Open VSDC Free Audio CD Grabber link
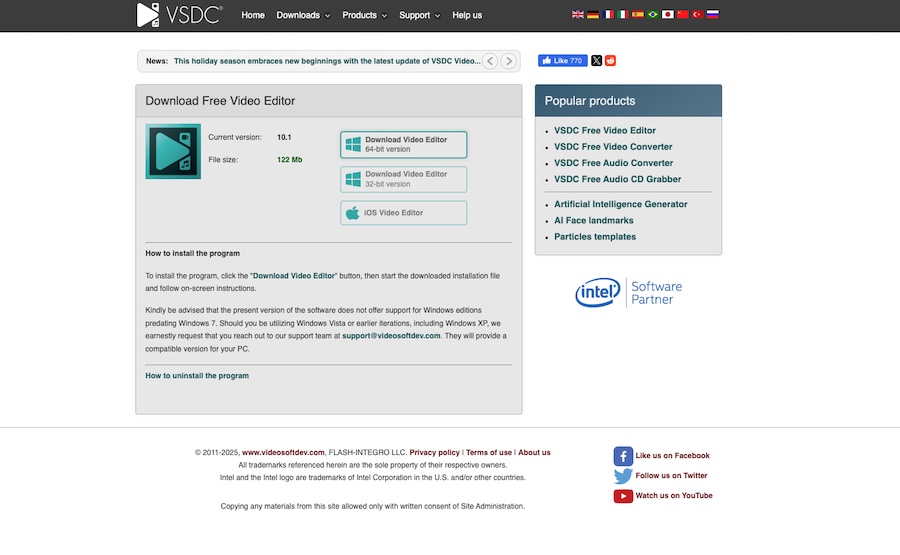The image size is (900, 555). click(x=618, y=179)
